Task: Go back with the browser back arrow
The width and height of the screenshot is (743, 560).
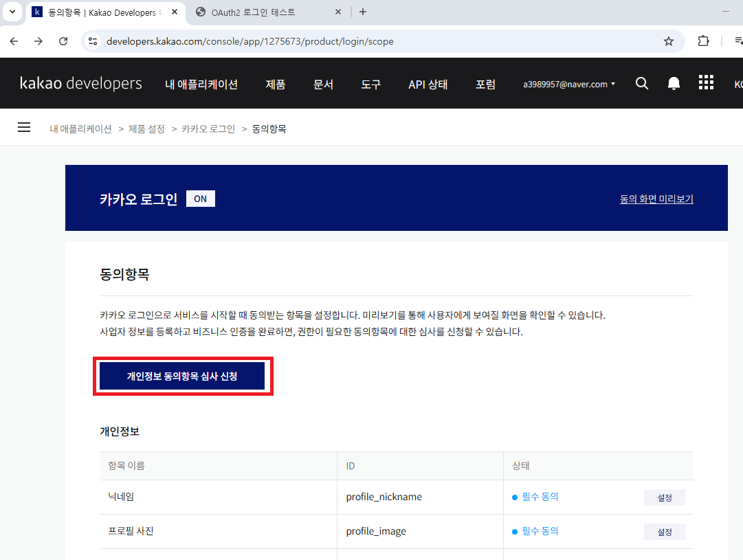Action: 14,41
